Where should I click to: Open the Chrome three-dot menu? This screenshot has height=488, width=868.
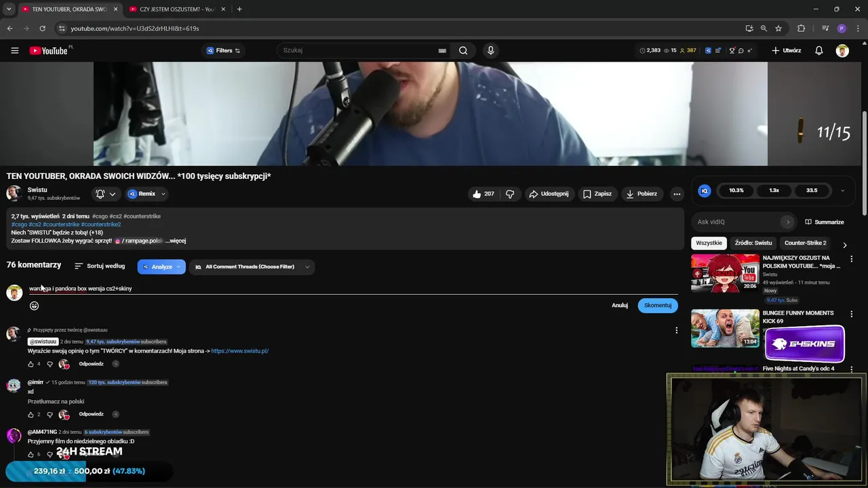coord(858,28)
